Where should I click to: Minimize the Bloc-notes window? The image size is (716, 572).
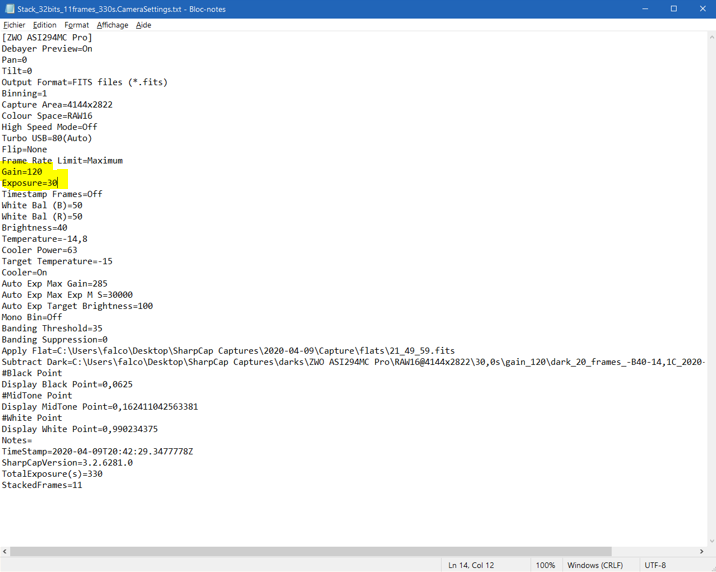tap(645, 9)
